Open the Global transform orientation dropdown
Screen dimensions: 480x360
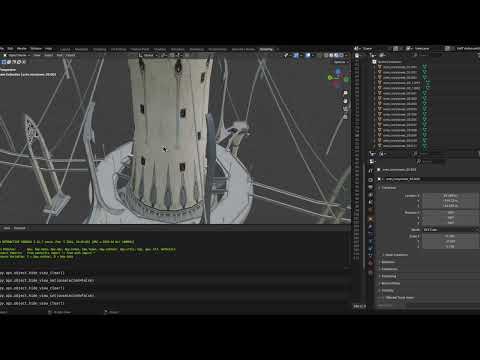tap(148, 55)
